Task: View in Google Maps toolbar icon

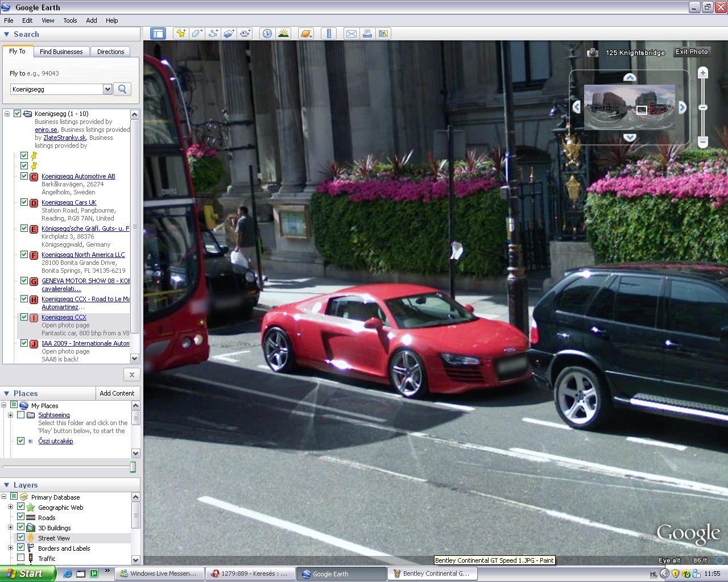Action: [383, 34]
